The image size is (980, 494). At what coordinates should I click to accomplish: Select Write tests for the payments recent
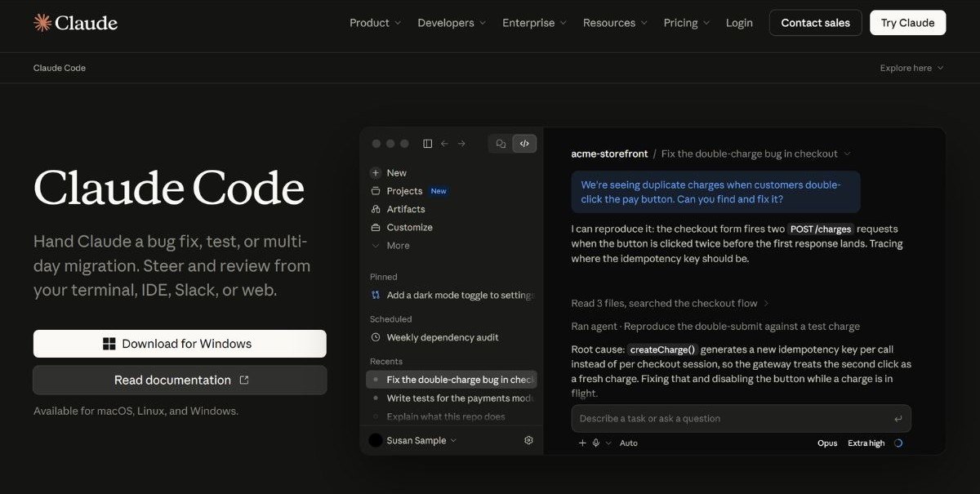(452, 398)
